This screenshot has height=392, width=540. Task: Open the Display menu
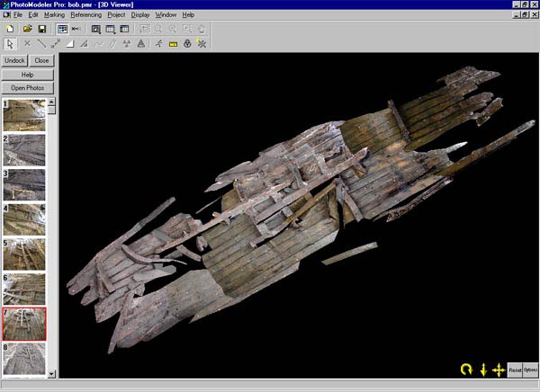[140, 14]
